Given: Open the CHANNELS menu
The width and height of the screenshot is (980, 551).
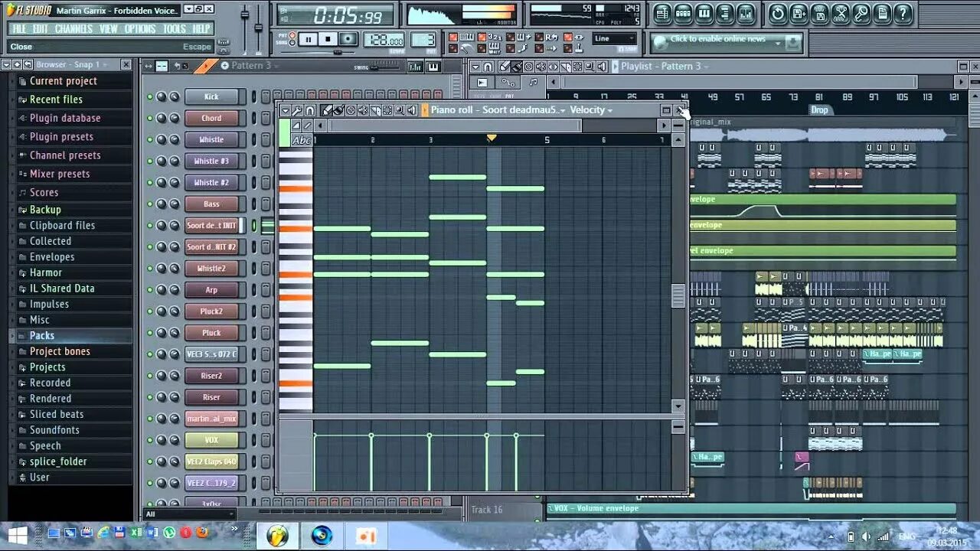Looking at the screenshot, I should click(x=73, y=29).
